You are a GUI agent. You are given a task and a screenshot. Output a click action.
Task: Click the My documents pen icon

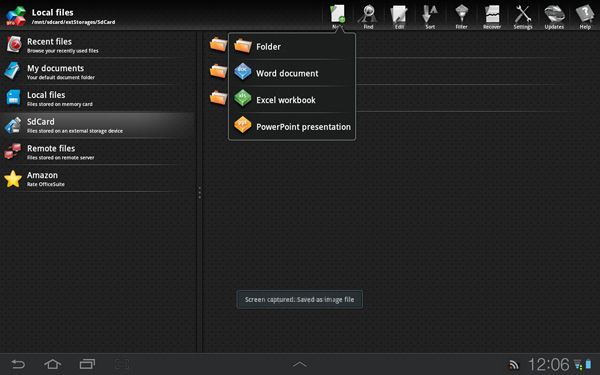tap(13, 71)
